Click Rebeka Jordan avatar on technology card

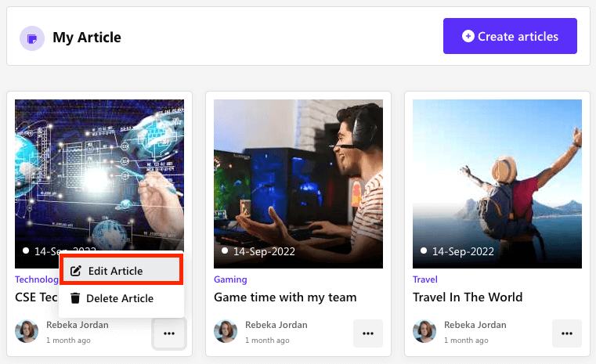coord(27,331)
